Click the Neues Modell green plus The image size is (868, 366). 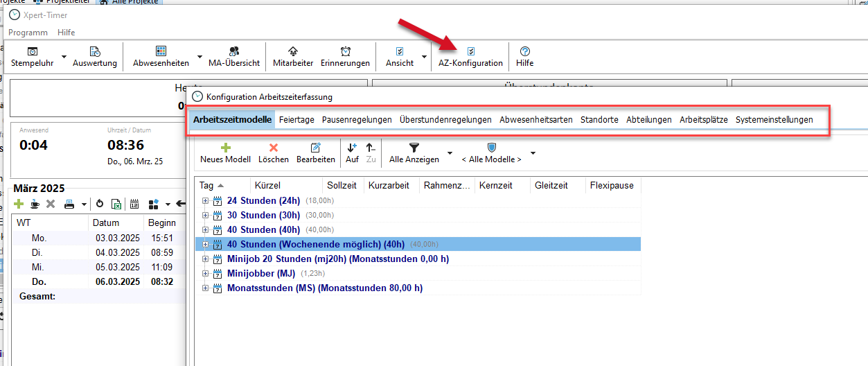[x=225, y=148]
